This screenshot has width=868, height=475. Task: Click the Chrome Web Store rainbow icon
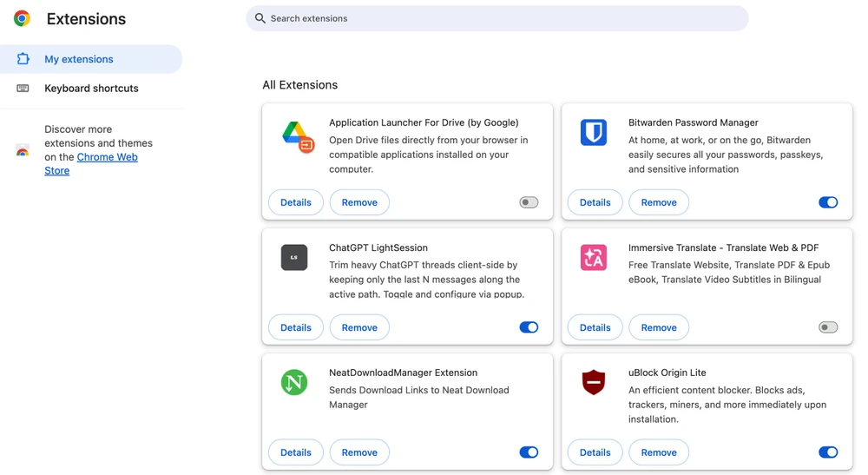pos(23,150)
